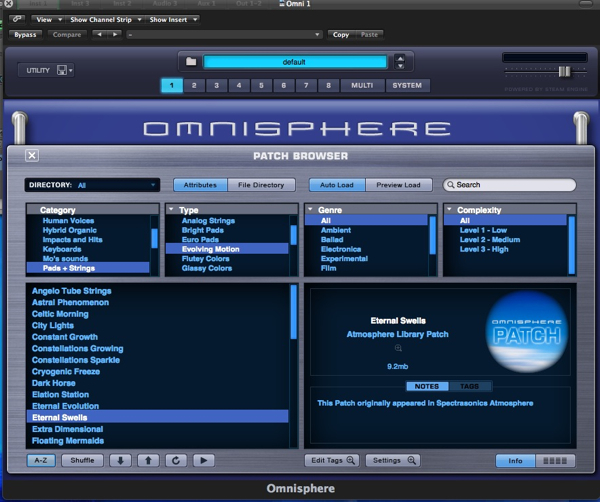Enable Preview Load mode
The height and width of the screenshot is (502, 600).
(x=398, y=185)
